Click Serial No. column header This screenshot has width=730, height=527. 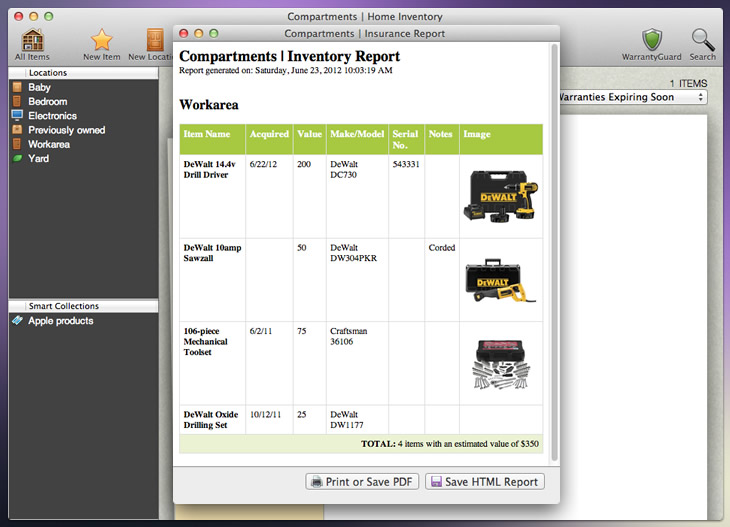405,139
